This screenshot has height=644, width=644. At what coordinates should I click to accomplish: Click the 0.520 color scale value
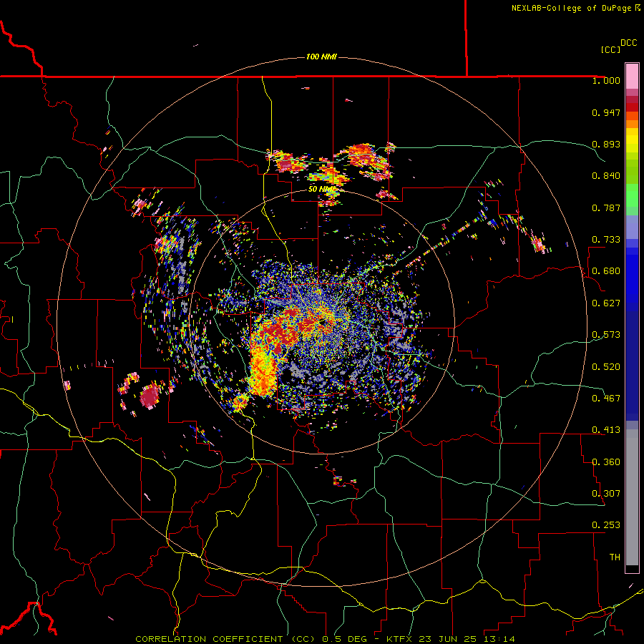click(x=606, y=367)
